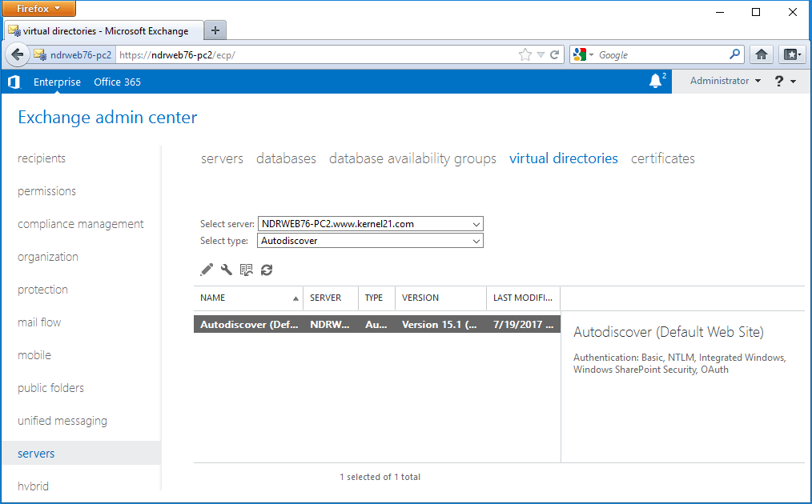The height and width of the screenshot is (504, 812).
Task: Select servers in left sidebar
Action: [82, 454]
